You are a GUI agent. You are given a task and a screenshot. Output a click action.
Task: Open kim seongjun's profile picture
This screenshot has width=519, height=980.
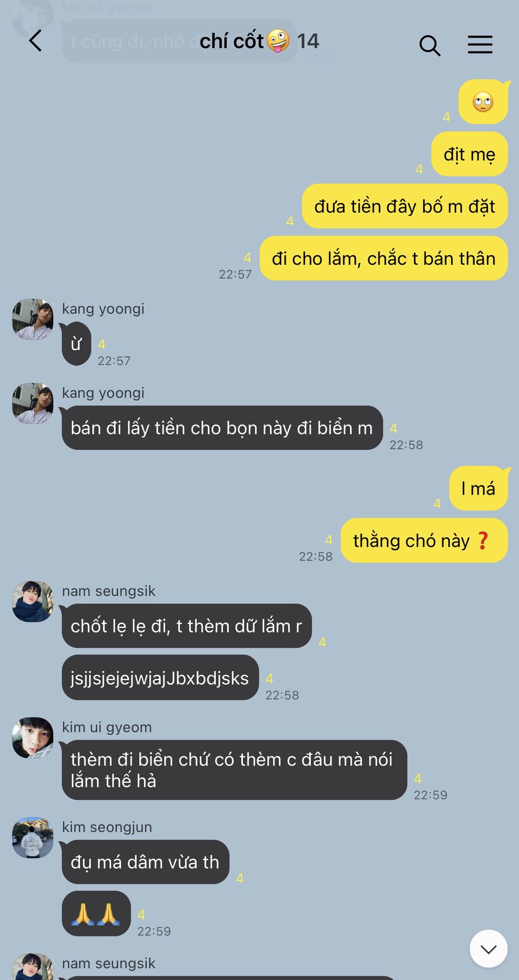(33, 838)
